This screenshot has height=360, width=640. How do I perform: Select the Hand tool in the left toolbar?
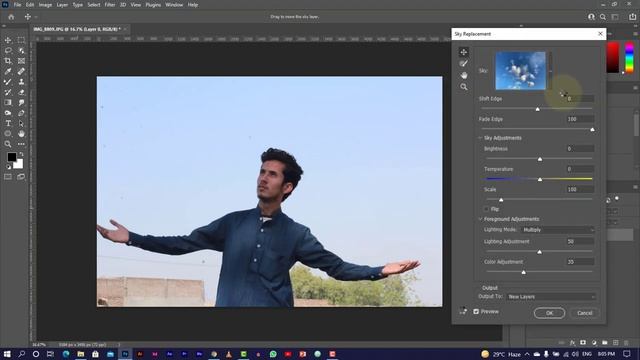[x=21, y=133]
